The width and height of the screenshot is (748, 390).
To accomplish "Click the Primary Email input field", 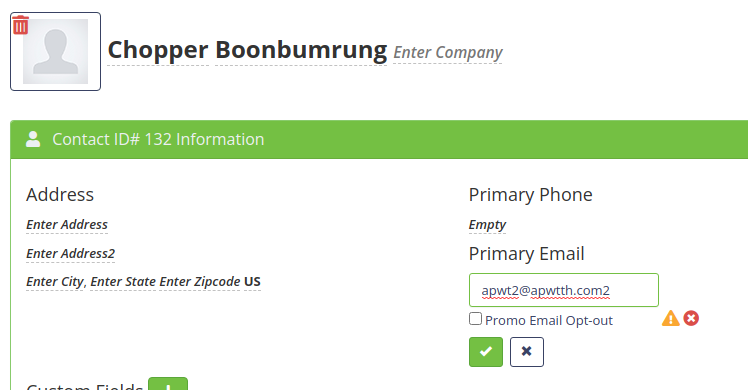I will pyautogui.click(x=564, y=290).
